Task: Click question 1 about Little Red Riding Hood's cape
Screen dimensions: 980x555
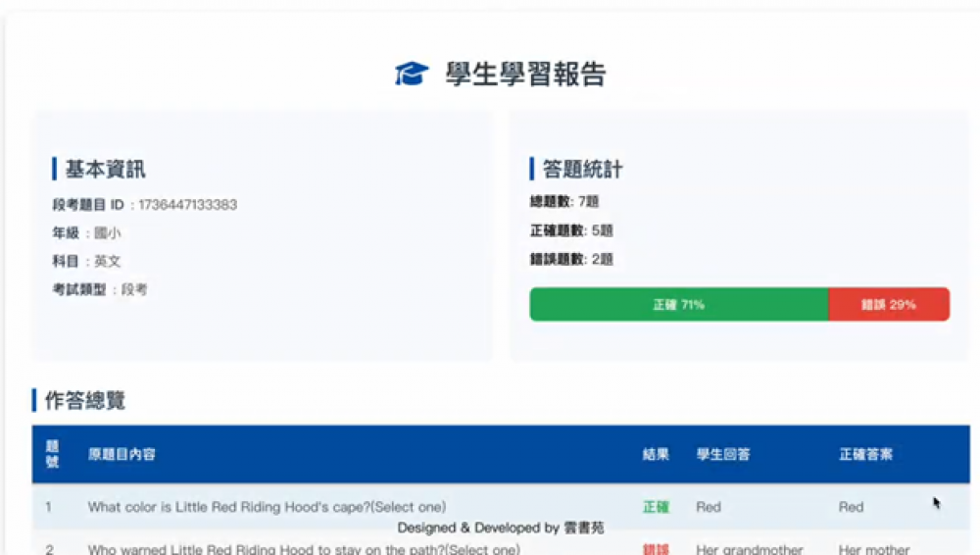Action: pyautogui.click(x=267, y=507)
